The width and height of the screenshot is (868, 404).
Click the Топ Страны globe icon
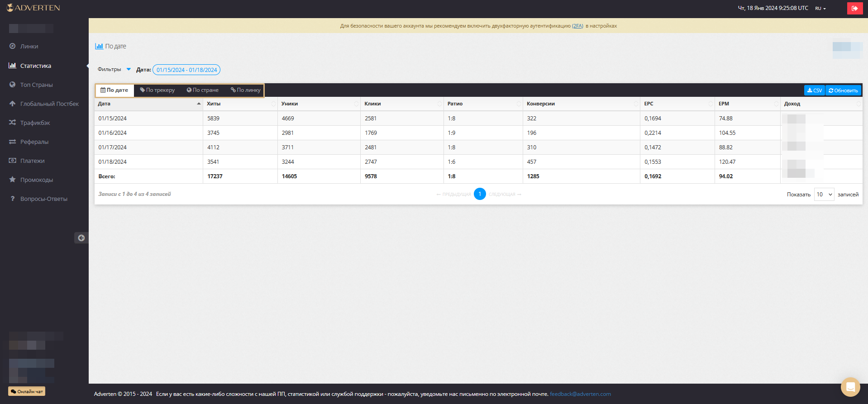coord(12,85)
